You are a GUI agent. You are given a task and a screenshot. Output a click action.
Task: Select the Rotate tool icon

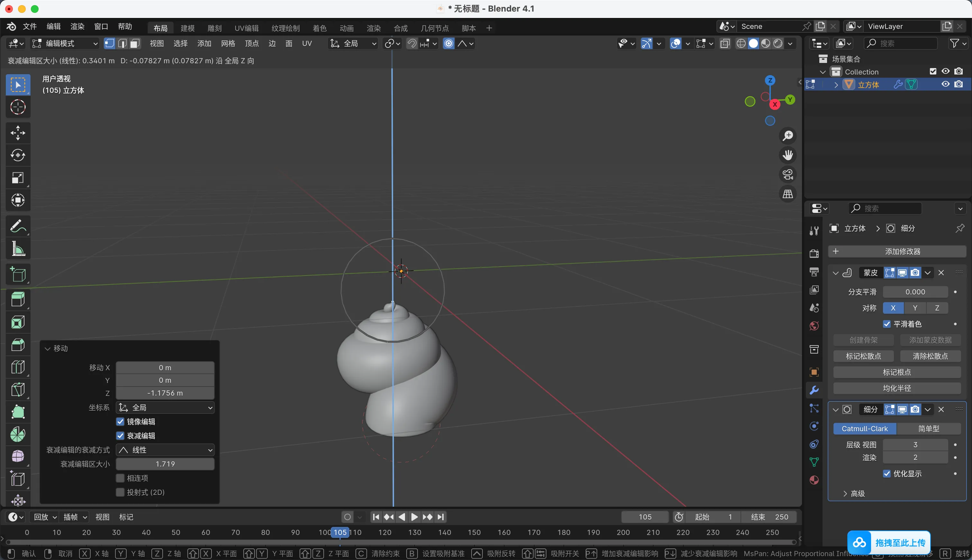[18, 155]
